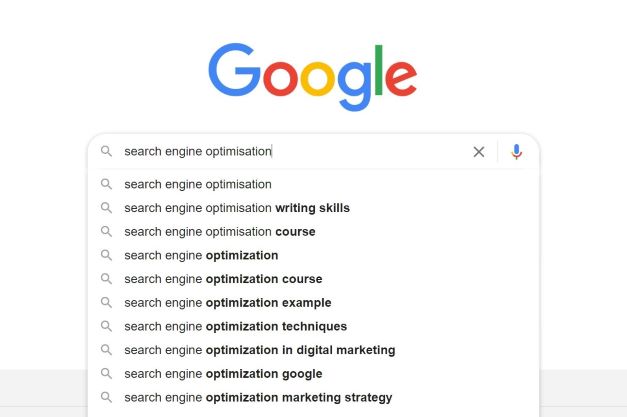Start voice search with microphone icon

(x=516, y=152)
